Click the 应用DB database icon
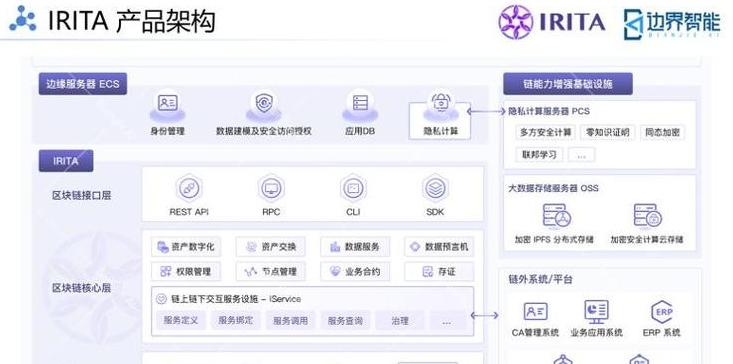 click(360, 103)
